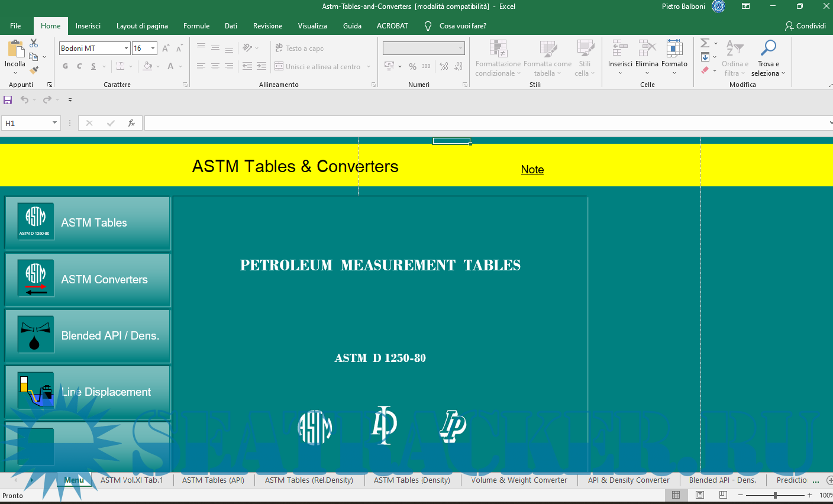This screenshot has width=833, height=504.
Task: Click the Save icon in quick access toolbar
Action: pyautogui.click(x=8, y=100)
